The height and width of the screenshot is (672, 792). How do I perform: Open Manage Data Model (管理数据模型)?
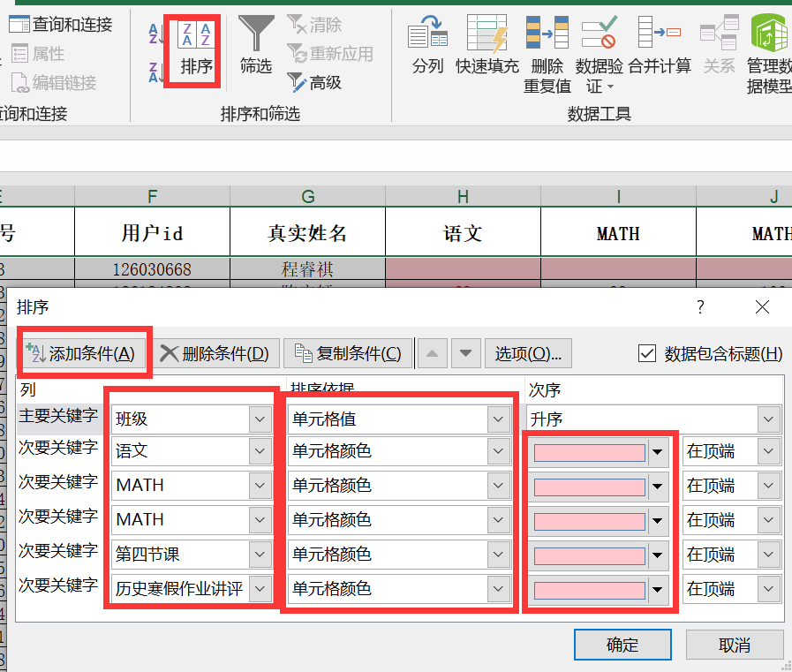(769, 55)
